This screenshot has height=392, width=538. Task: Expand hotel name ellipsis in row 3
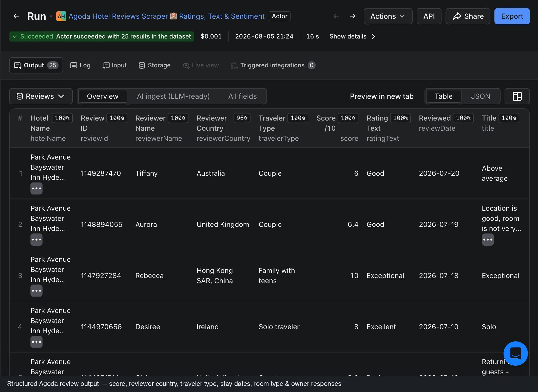click(36, 291)
